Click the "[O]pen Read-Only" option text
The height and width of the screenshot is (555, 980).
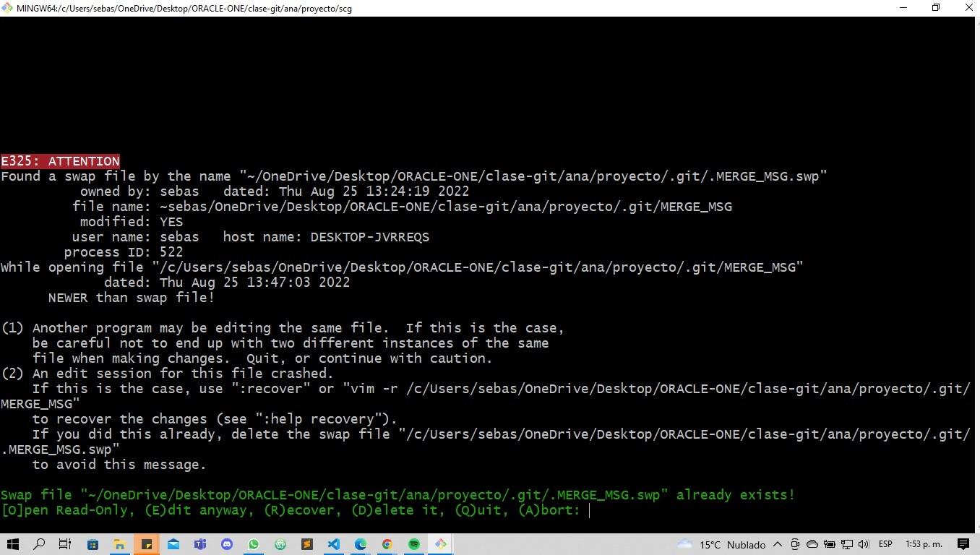tap(68, 510)
